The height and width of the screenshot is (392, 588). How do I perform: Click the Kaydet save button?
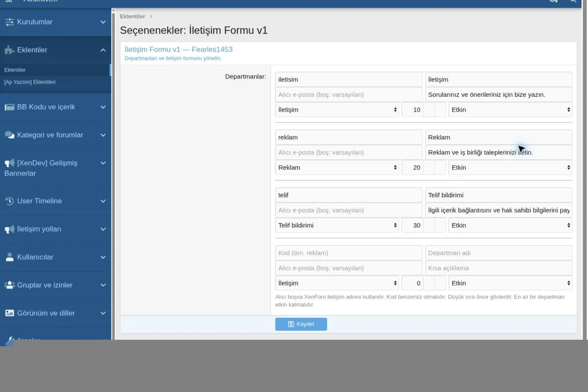301,324
